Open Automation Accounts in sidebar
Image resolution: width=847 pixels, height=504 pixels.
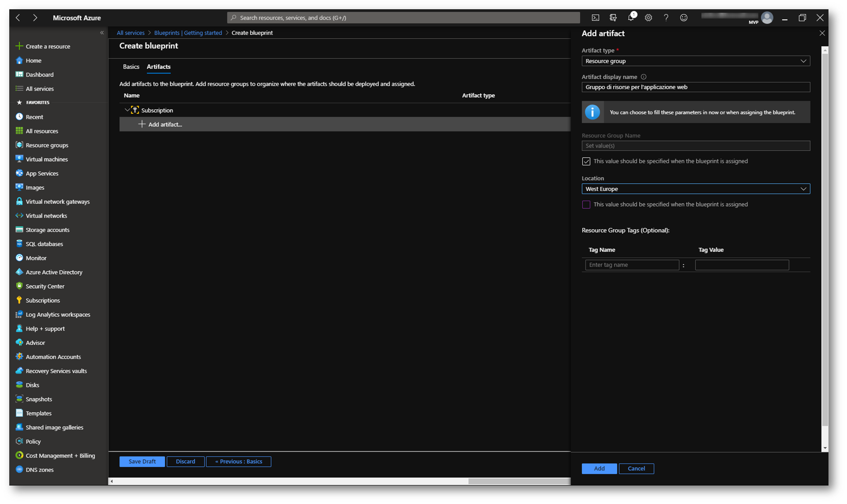pos(53,356)
